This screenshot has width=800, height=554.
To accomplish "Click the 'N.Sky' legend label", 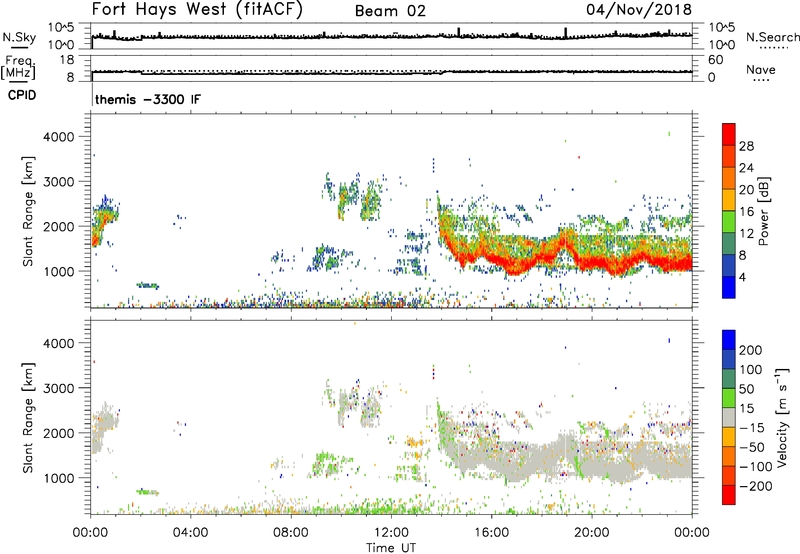I will (19, 37).
